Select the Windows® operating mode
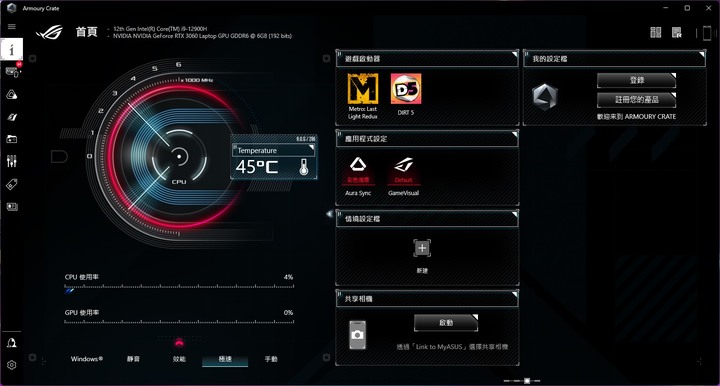Screen dimensions: 720x386 [x=87, y=359]
